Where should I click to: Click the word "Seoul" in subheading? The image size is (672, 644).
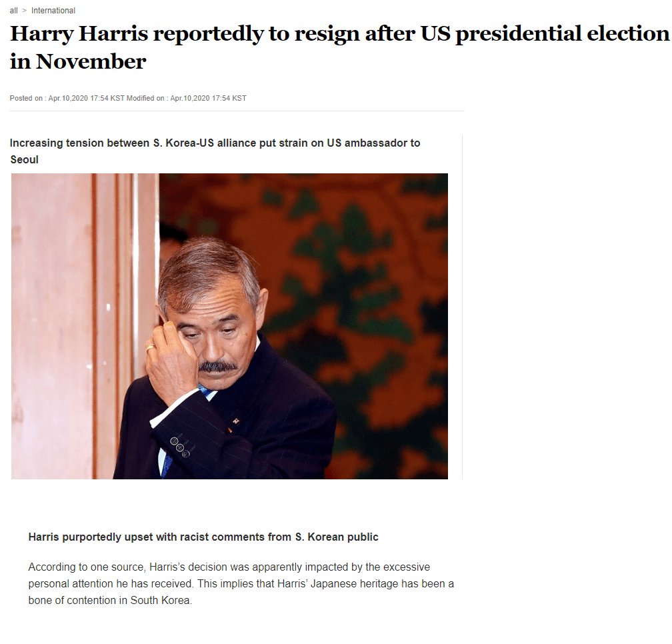point(25,160)
